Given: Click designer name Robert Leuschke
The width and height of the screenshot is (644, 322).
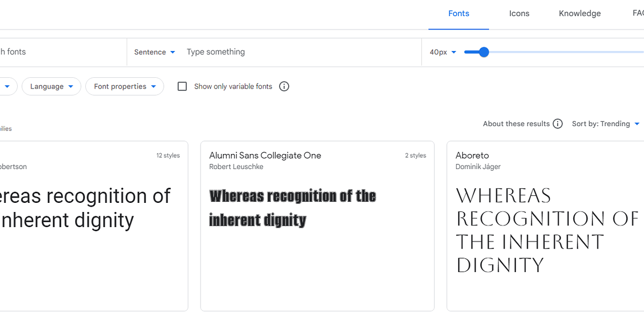Looking at the screenshot, I should pyautogui.click(x=236, y=167).
